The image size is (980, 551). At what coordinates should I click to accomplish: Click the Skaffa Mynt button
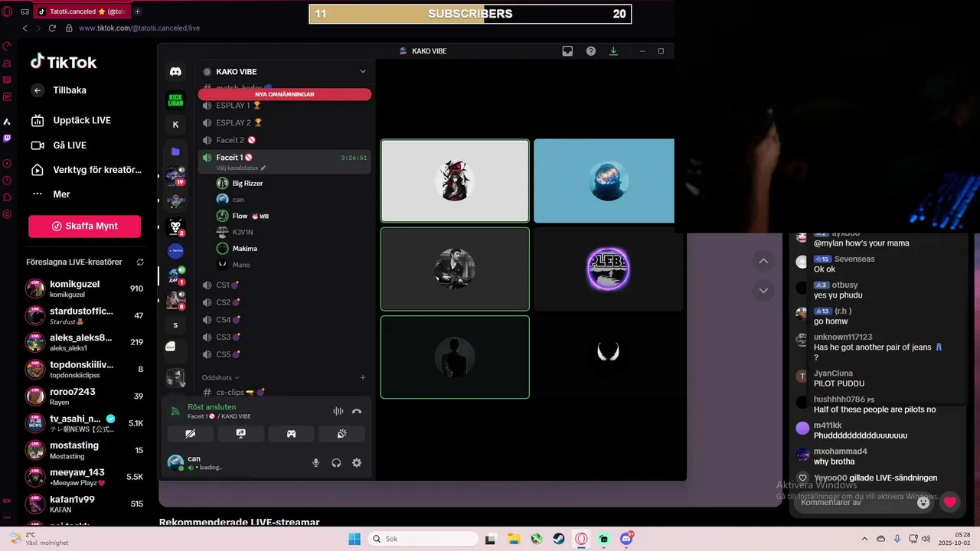coord(84,227)
